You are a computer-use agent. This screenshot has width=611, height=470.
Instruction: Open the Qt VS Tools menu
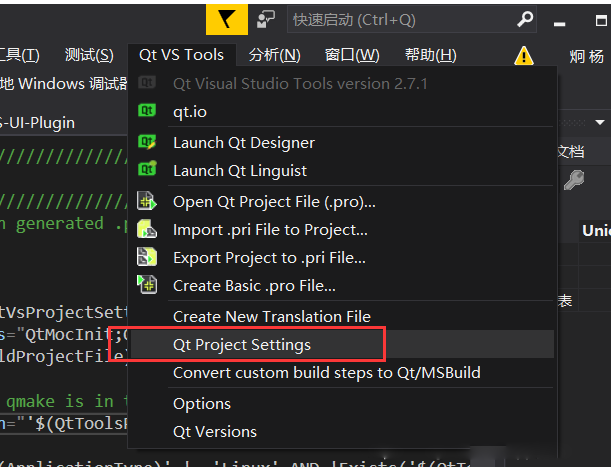pos(182,55)
